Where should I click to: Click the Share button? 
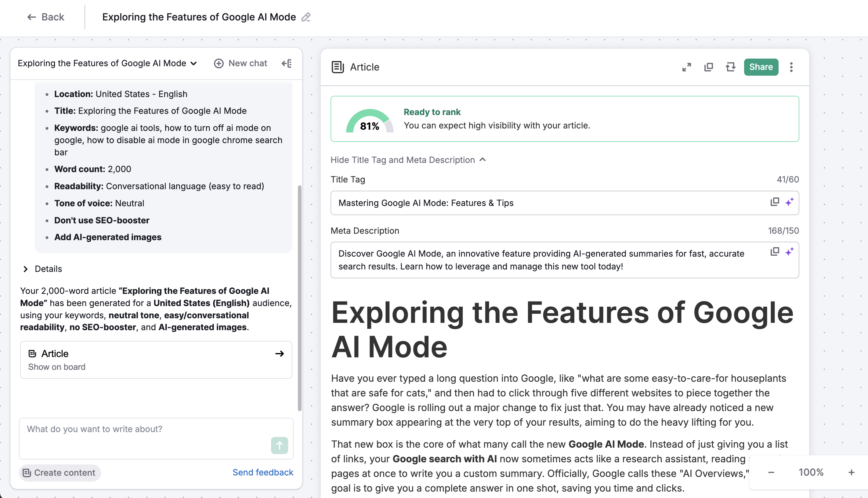click(x=761, y=67)
